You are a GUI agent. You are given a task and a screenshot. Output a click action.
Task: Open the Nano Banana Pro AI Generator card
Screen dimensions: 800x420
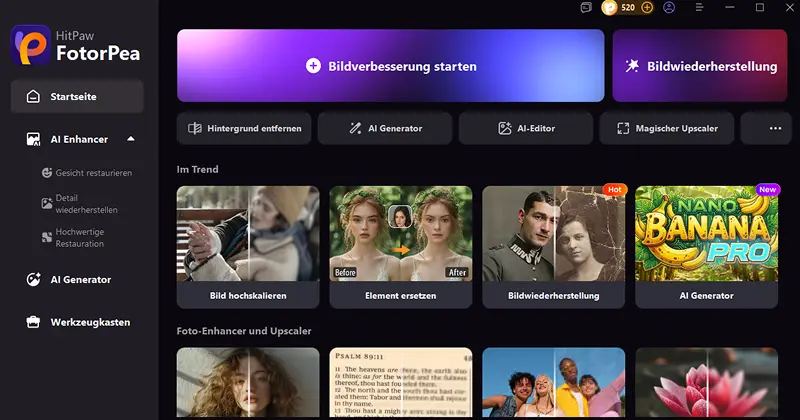pyautogui.click(x=707, y=247)
